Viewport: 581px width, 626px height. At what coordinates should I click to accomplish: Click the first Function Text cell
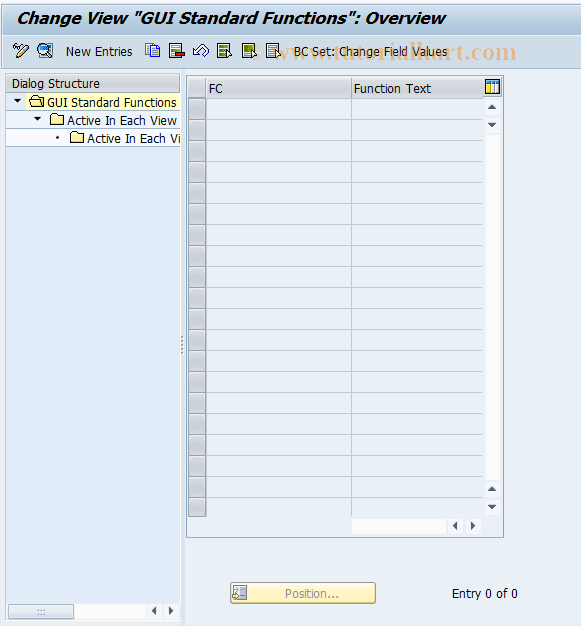click(x=417, y=109)
